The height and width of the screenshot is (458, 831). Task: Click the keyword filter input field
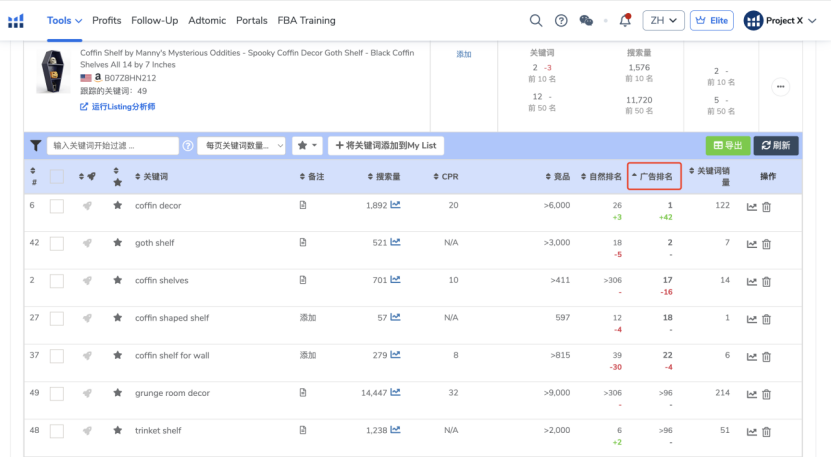(x=113, y=146)
